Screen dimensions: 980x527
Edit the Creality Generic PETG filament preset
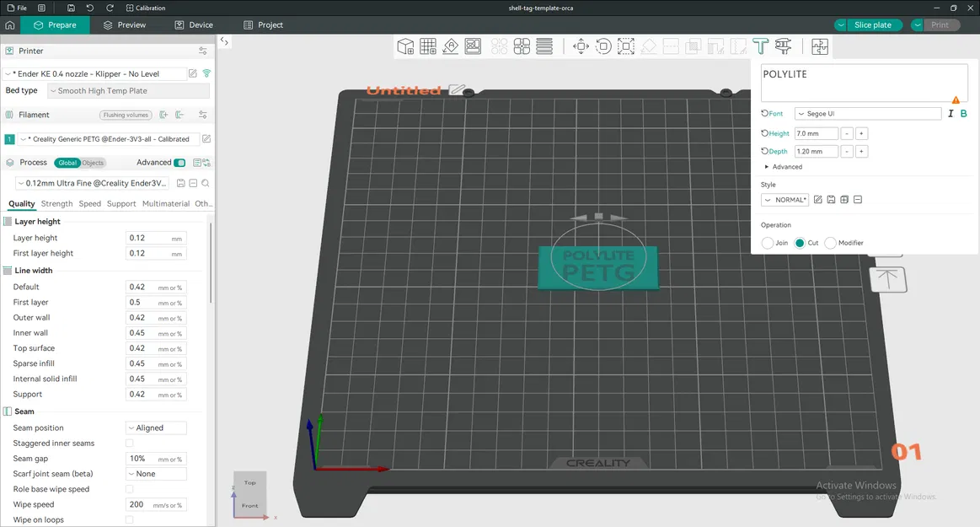point(206,139)
